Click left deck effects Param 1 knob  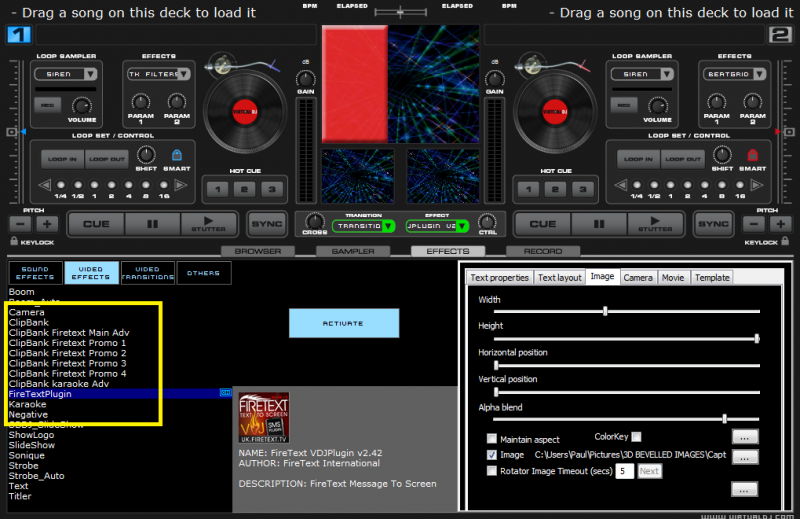141,102
